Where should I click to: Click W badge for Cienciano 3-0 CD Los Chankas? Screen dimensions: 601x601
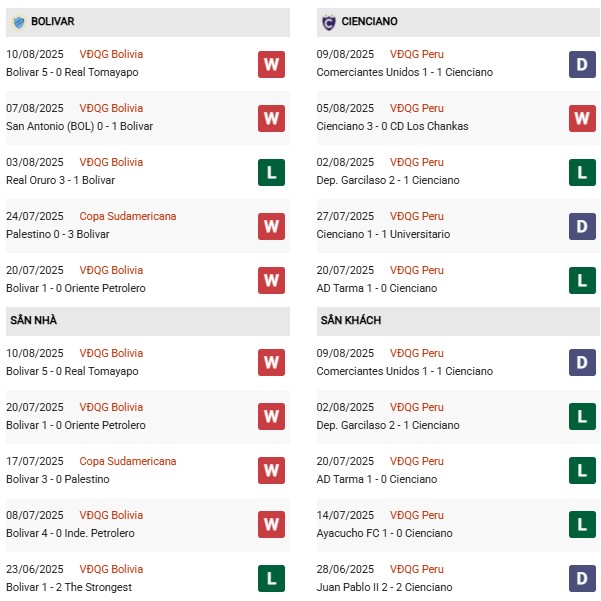(x=582, y=118)
